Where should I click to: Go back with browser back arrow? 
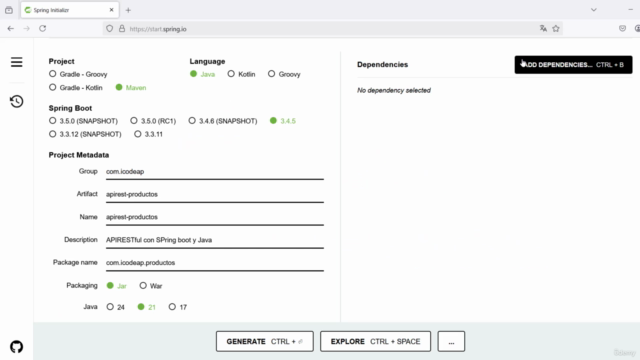[x=11, y=29]
